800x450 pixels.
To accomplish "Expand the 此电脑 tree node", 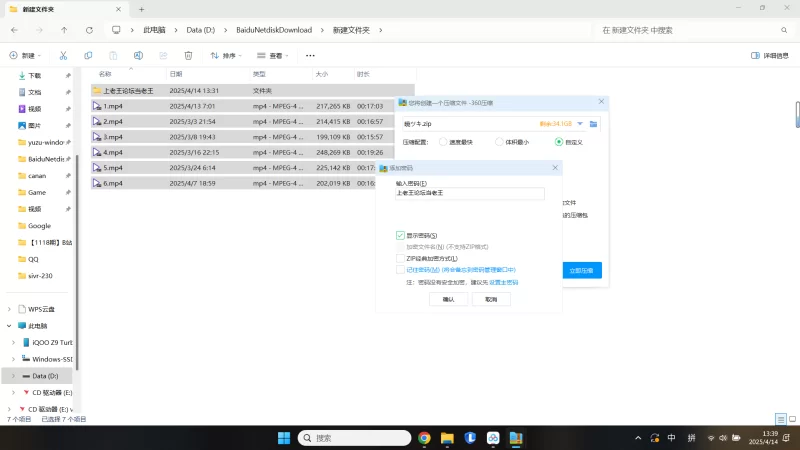I will (10, 325).
